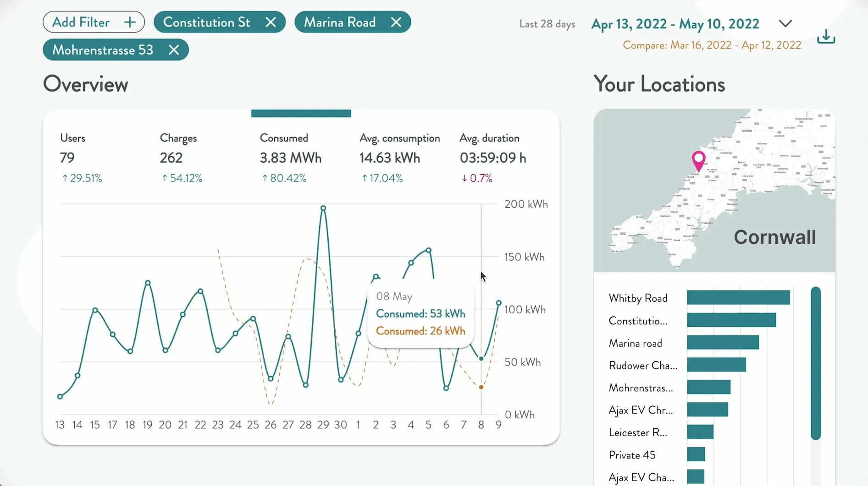
Task: Click the 14.63 kWh average consumption value
Action: click(390, 158)
